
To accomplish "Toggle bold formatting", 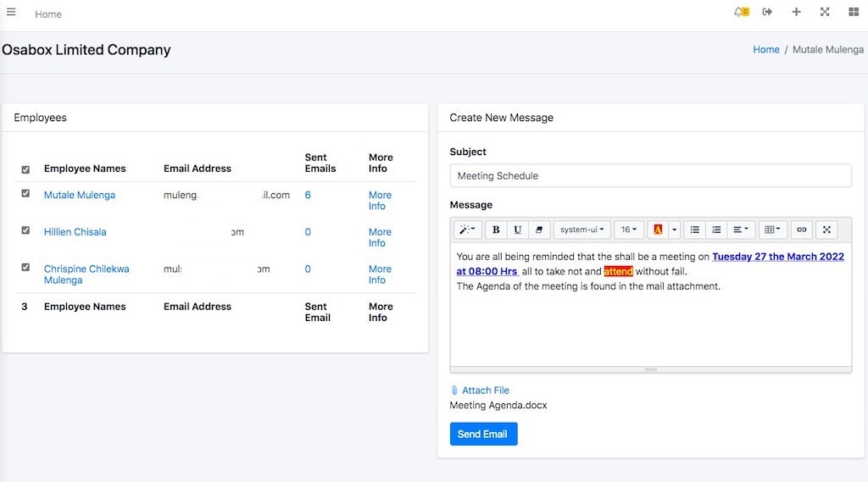I will pos(496,230).
